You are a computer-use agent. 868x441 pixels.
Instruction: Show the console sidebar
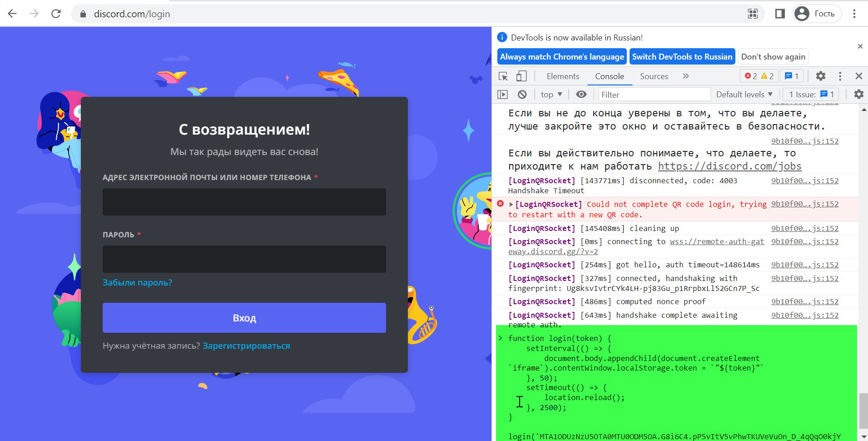(x=502, y=95)
